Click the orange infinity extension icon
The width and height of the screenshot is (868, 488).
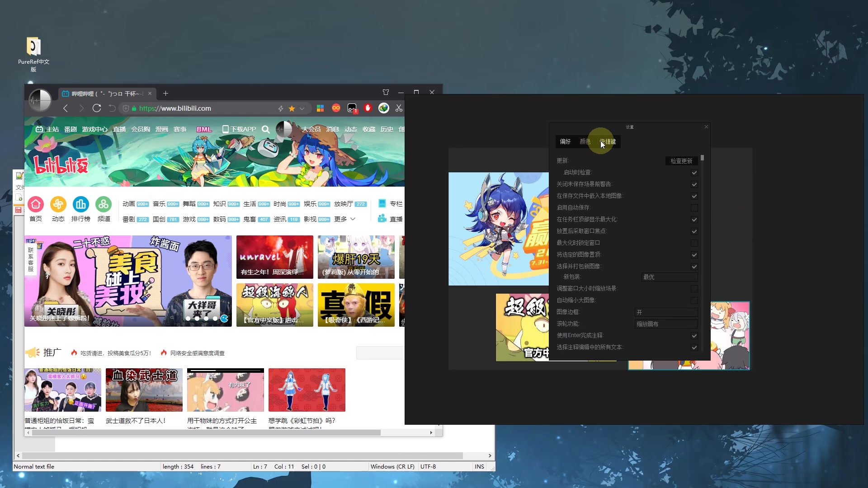[x=336, y=108]
